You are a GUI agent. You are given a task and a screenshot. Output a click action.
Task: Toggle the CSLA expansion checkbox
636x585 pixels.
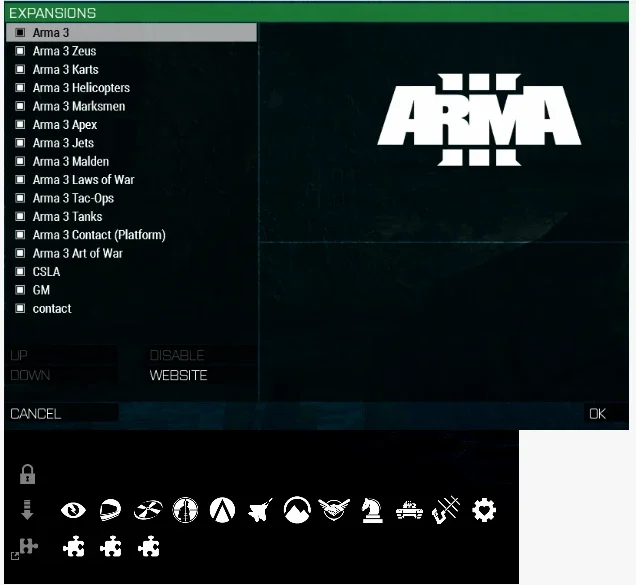20,271
